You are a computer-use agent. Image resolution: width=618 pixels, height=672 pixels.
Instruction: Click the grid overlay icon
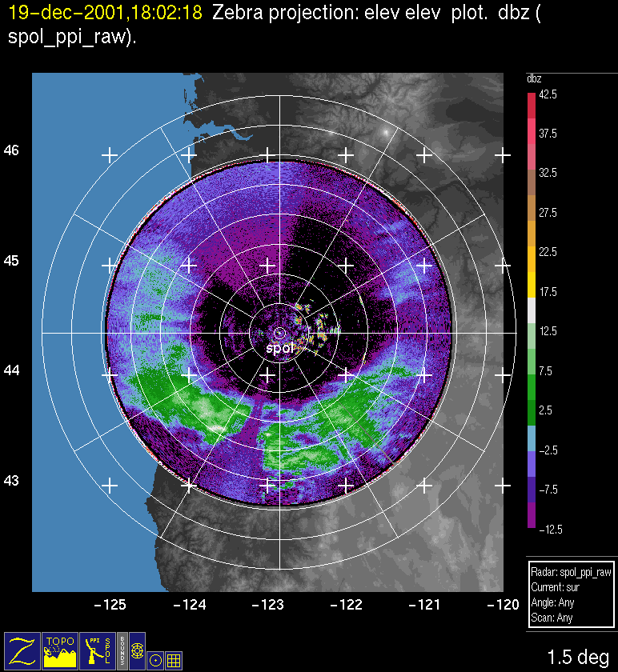[x=174, y=660]
